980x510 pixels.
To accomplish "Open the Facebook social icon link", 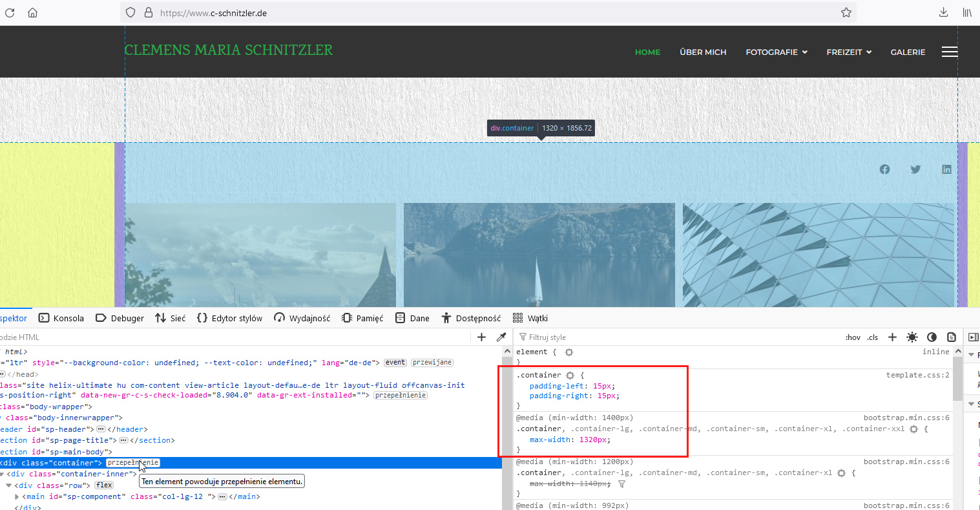I will [884, 169].
